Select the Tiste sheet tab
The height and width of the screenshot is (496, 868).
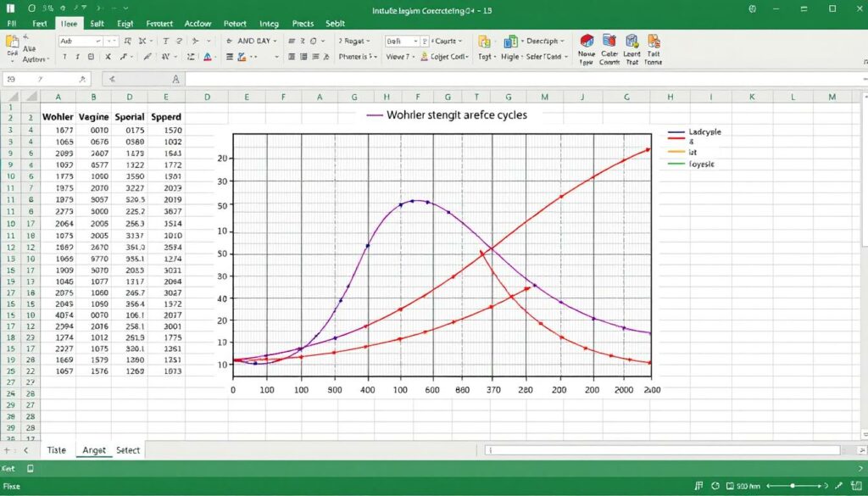pyautogui.click(x=57, y=450)
